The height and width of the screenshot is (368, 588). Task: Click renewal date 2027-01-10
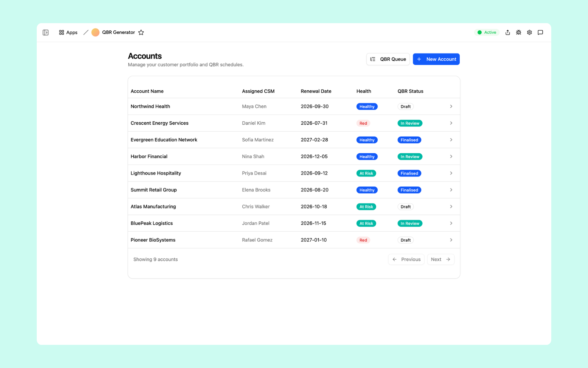[x=314, y=240]
